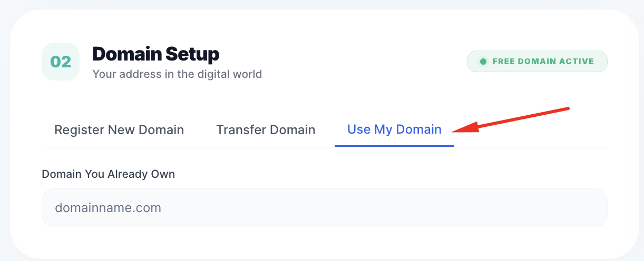Select the Use My Domain tab

[x=394, y=129]
